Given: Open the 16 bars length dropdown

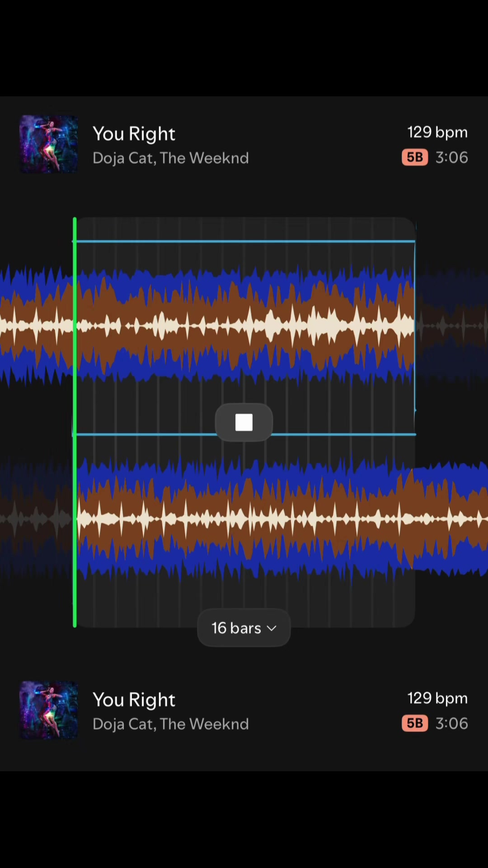Looking at the screenshot, I should point(244,628).
